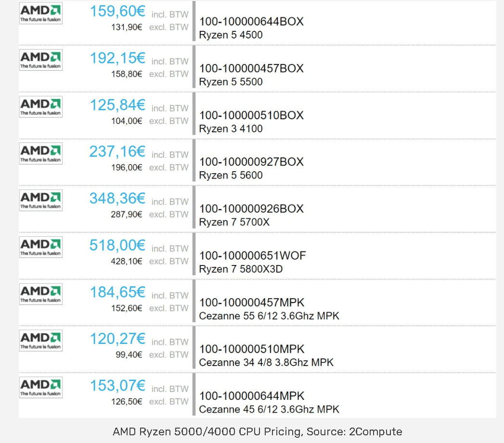The image size is (504, 443).
Task: Click the AMD logo beside Ryzen 5 5500
Action: tap(41, 60)
